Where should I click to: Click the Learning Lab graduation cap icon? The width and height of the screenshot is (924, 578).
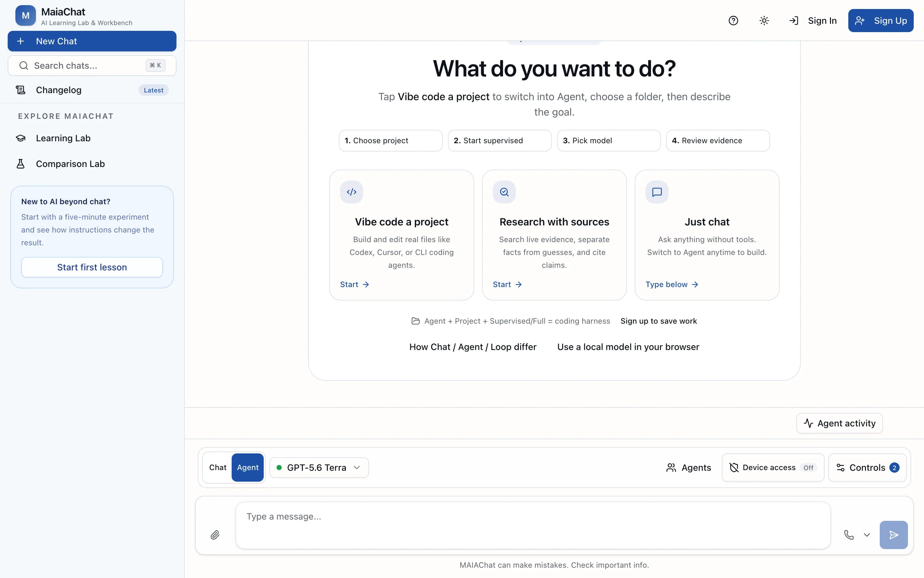tap(21, 138)
